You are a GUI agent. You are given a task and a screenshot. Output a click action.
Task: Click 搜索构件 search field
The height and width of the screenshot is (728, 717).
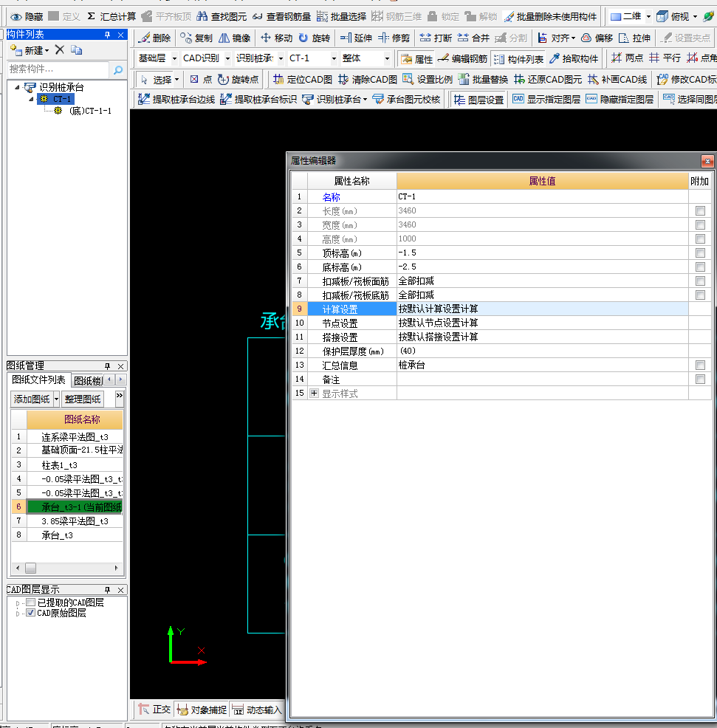coord(58,69)
